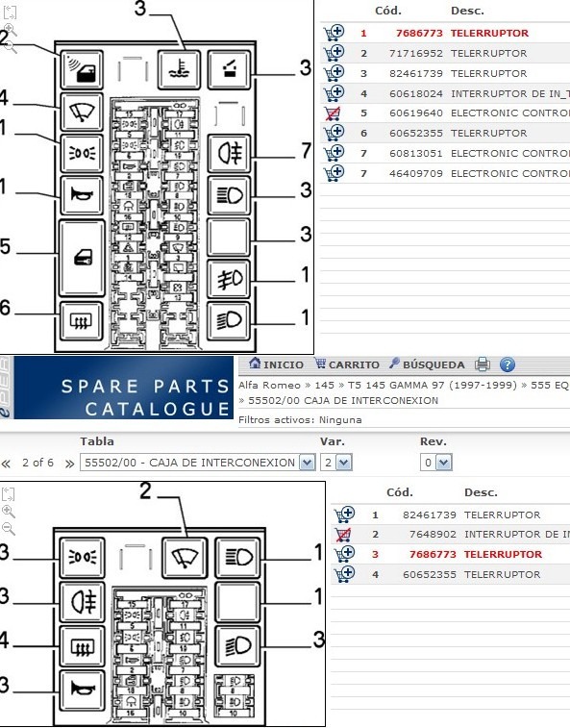Open help via question mark icon
Screen dimensions: 570x728
508,364
